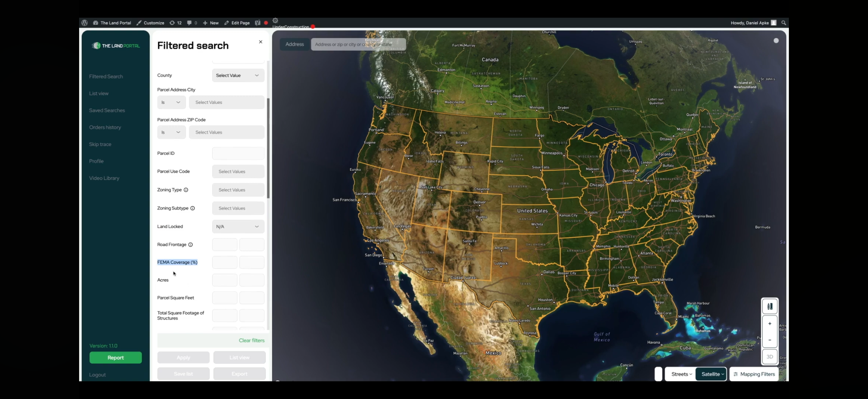Screen dimensions: 868x399
Task: Click the Logout link
Action: coord(97,375)
